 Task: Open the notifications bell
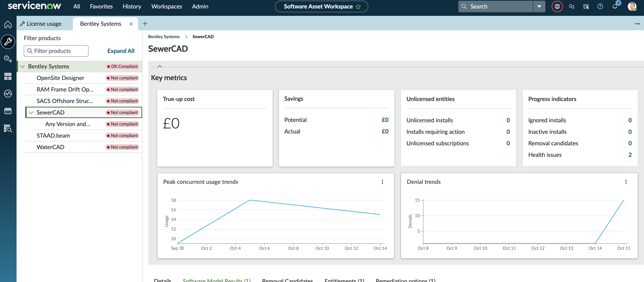coord(615,6)
